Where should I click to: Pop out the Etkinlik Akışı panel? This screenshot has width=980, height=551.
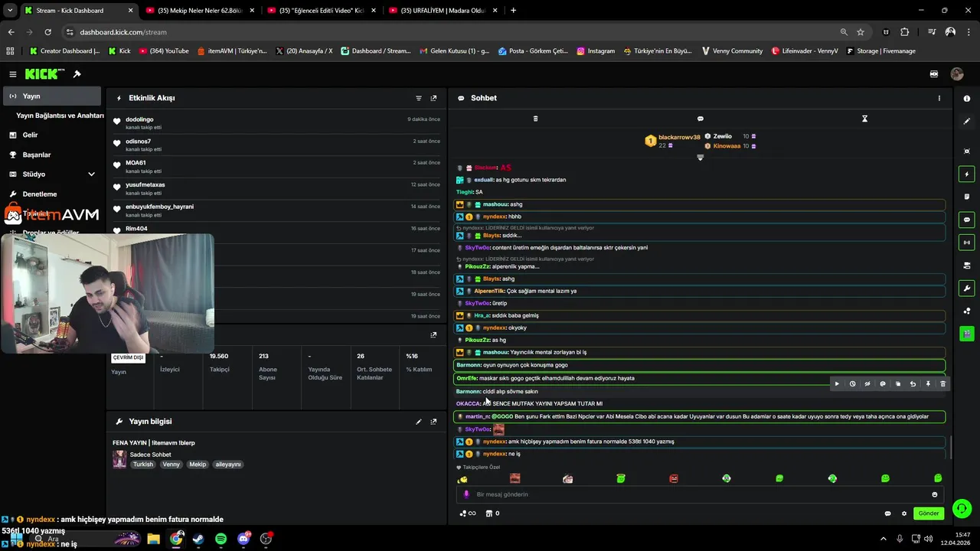tap(433, 98)
